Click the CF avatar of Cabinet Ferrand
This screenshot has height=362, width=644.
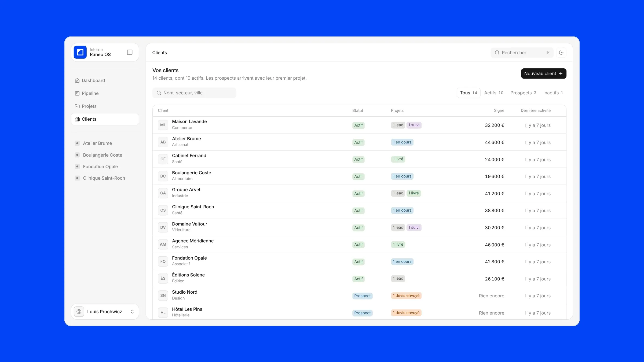163,159
